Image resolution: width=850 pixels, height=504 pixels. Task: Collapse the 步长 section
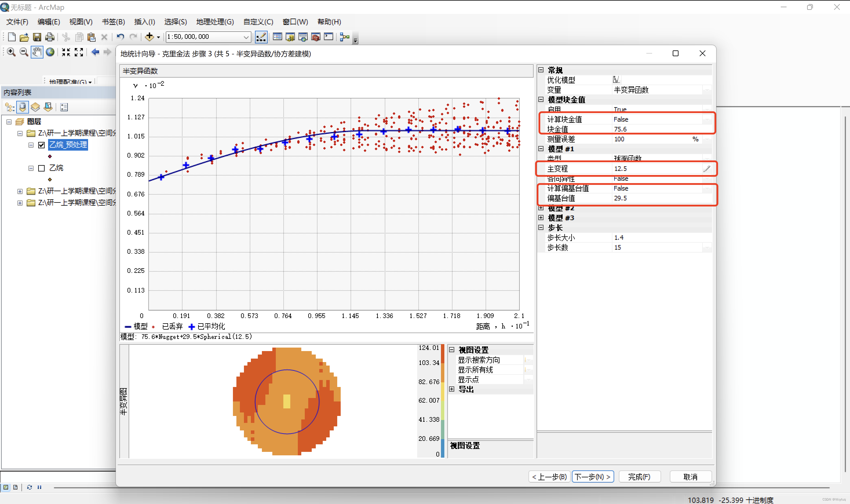tap(541, 228)
